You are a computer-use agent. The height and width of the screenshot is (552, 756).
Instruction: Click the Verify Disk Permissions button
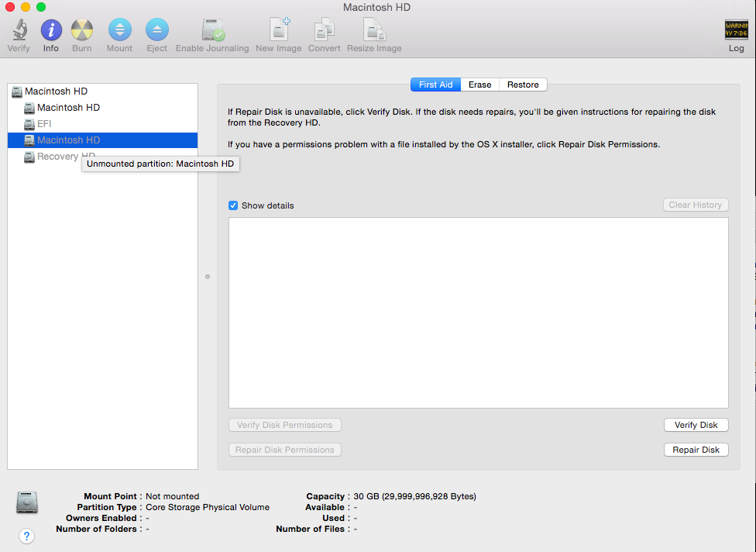click(285, 425)
